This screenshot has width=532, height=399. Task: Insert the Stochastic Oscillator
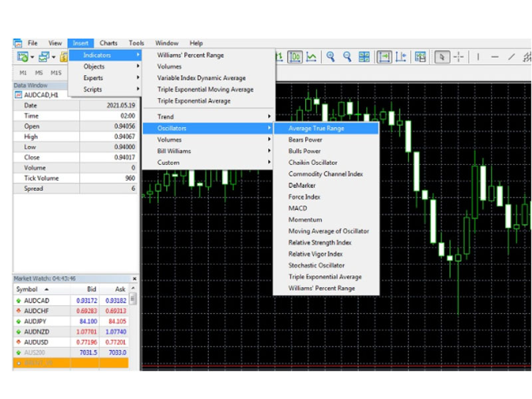pos(326,265)
